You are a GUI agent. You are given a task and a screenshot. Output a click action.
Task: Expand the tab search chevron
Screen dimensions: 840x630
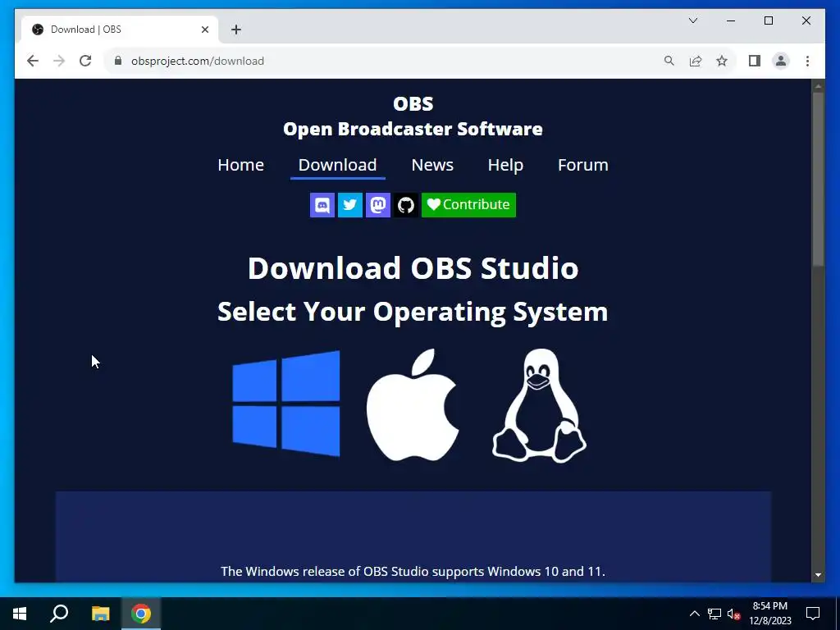click(693, 21)
